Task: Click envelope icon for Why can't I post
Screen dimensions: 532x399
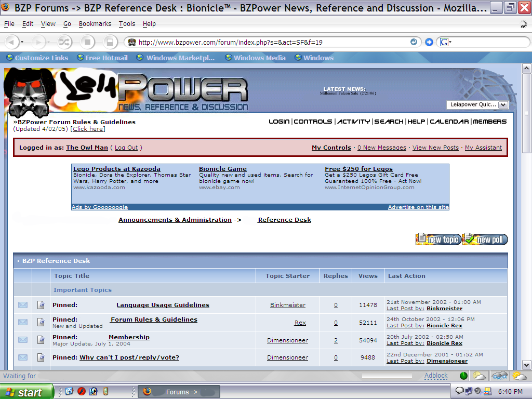Action: coord(23,357)
